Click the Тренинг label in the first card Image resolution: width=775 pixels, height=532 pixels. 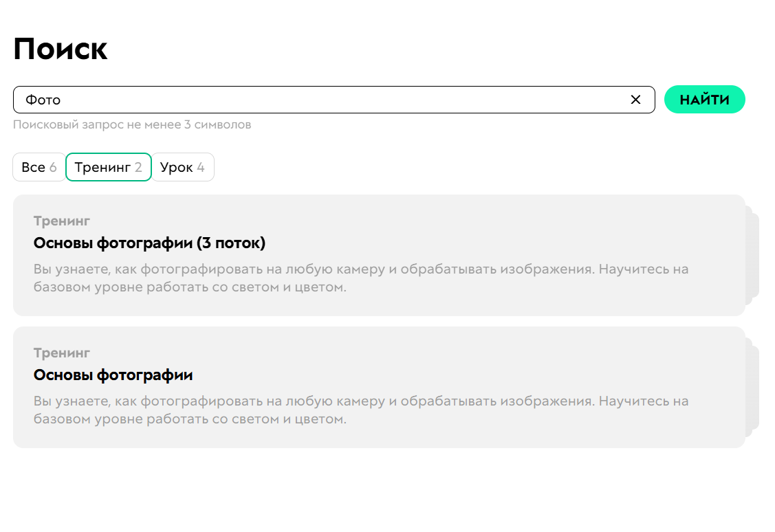[62, 221]
